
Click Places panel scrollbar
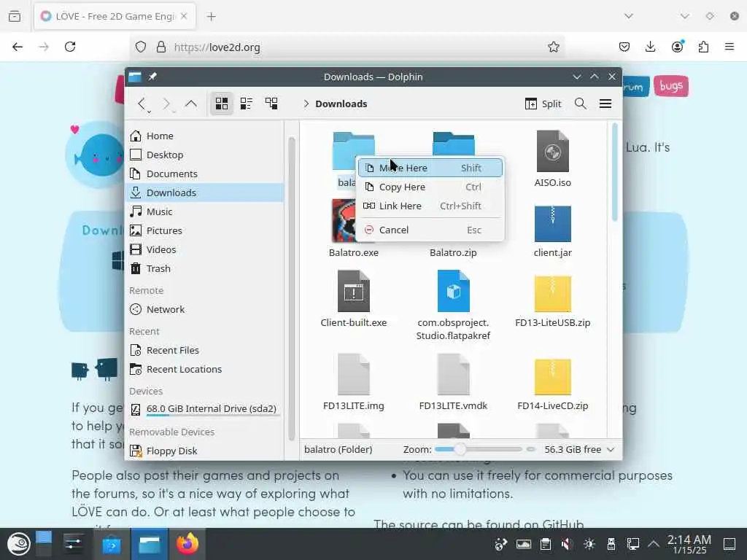292,289
